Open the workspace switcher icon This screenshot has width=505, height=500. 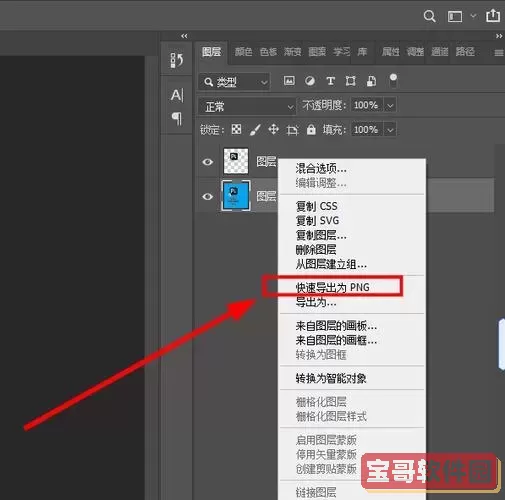[455, 16]
